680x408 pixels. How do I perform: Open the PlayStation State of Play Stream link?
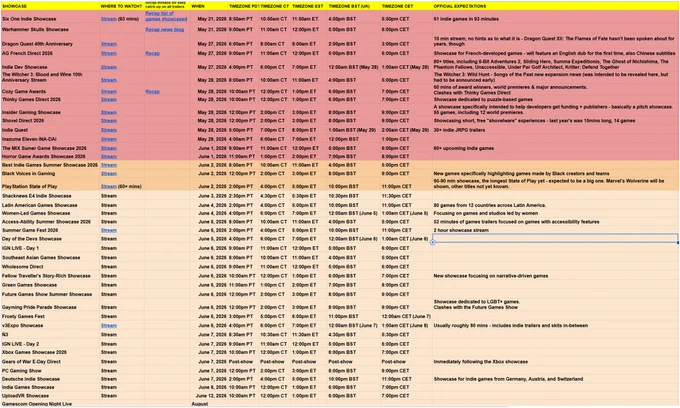[x=108, y=186]
